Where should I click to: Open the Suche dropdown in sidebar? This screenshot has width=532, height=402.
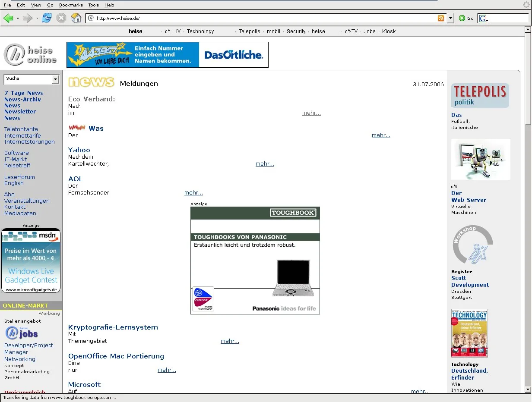pyautogui.click(x=55, y=79)
